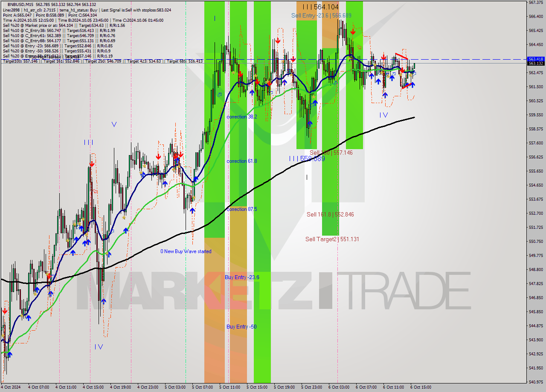Click the 'Buy Entry -50' label
The image size is (546, 392).
pos(241,327)
